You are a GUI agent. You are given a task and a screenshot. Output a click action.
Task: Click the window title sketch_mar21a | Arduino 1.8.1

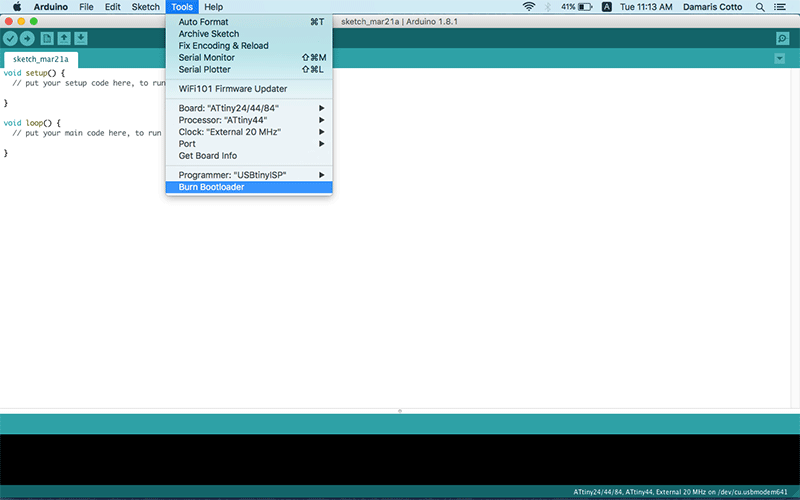(399, 21)
